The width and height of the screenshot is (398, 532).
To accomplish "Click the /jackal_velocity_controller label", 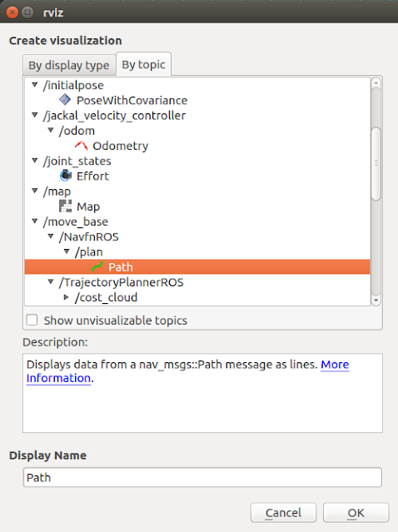I will point(114,116).
